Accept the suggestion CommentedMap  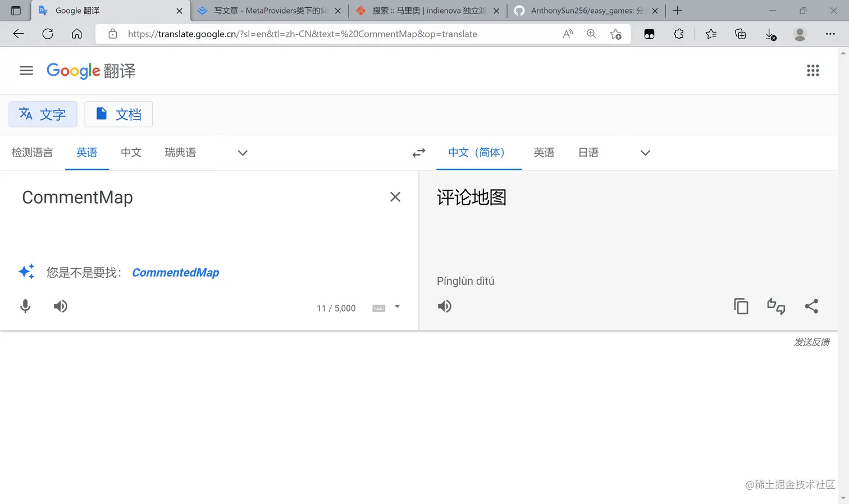[176, 273]
